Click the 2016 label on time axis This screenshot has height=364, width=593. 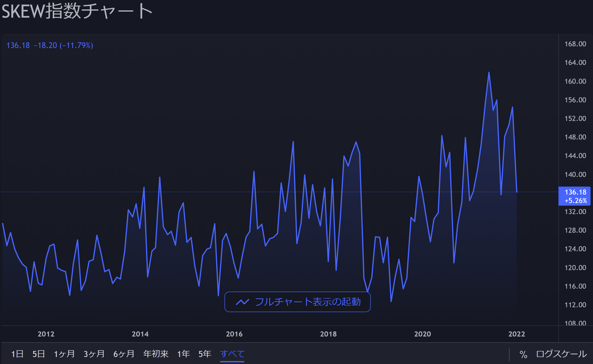click(234, 334)
